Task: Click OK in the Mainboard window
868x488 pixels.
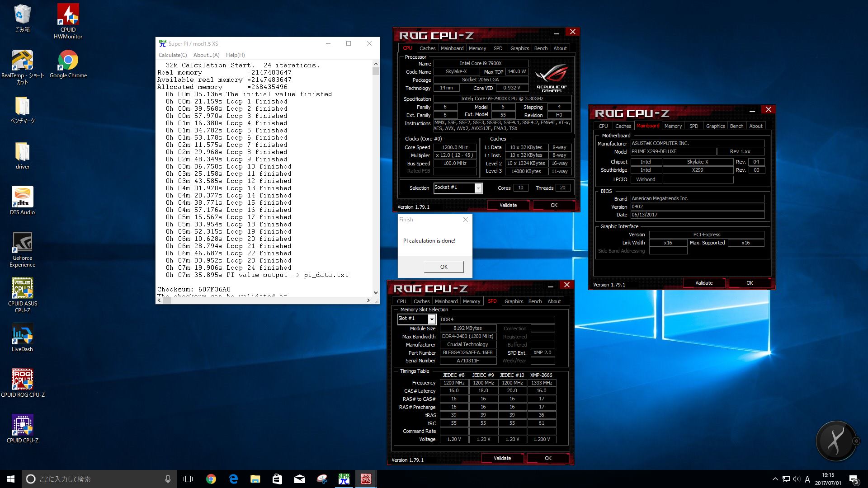Action: click(x=750, y=283)
